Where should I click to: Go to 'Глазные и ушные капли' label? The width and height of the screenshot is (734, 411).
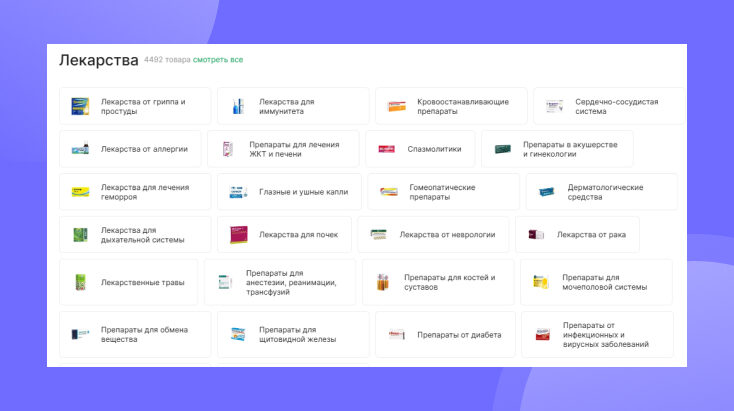coord(303,192)
